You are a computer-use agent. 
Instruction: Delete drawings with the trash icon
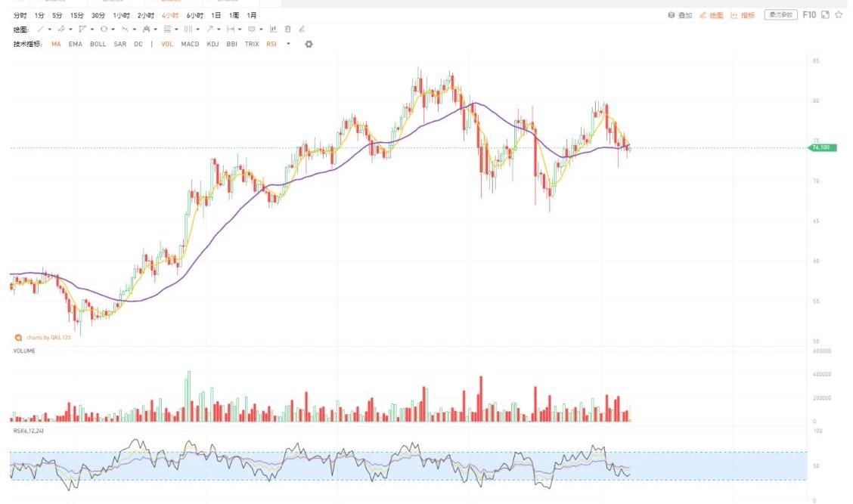coord(287,29)
